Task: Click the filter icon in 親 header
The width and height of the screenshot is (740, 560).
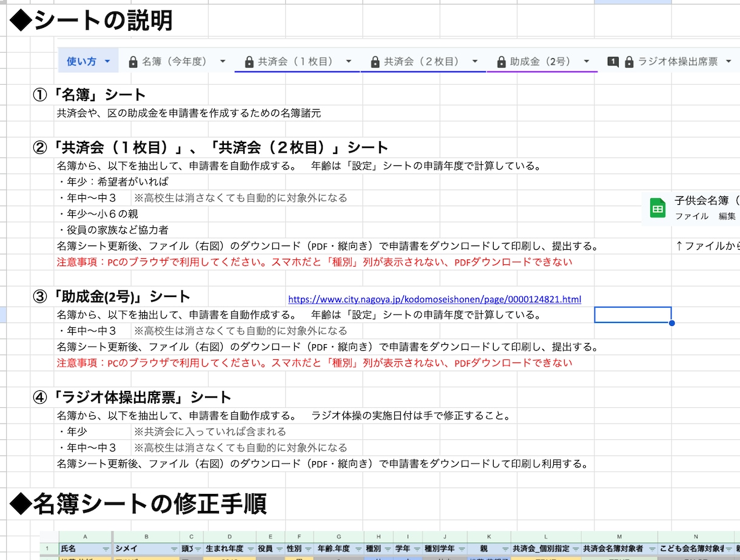Action: coord(504,549)
